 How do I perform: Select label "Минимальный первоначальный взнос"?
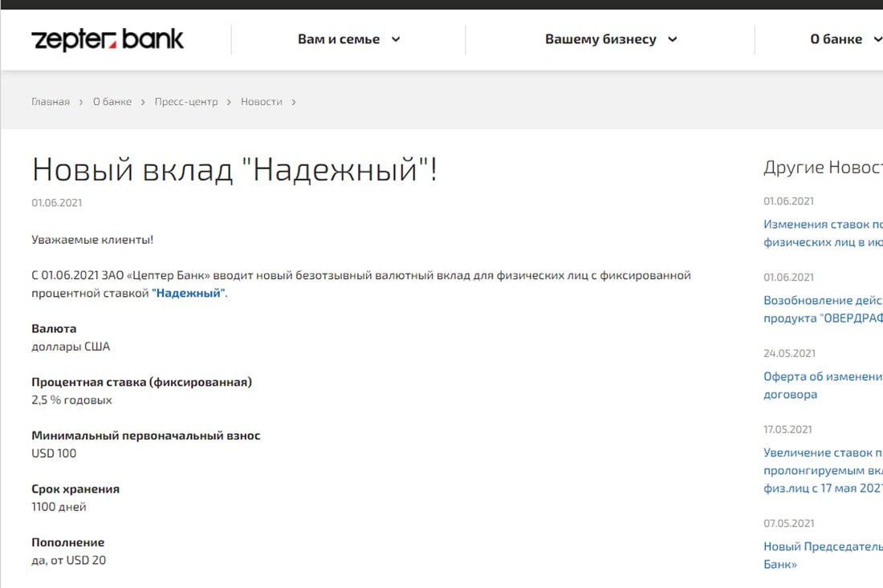[x=146, y=436]
